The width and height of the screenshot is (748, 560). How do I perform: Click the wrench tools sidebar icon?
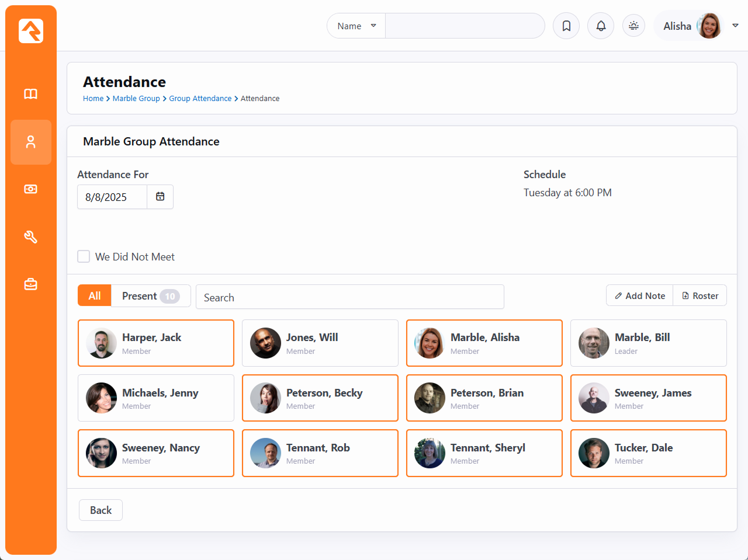click(x=31, y=236)
